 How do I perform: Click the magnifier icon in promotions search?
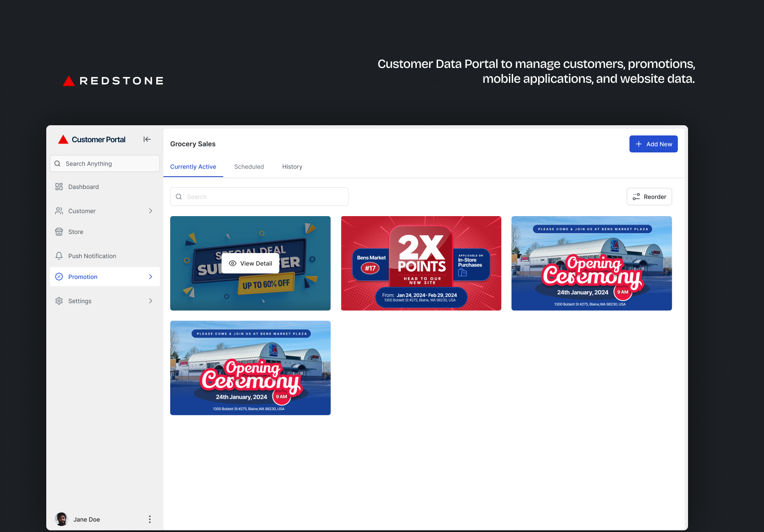click(x=179, y=197)
